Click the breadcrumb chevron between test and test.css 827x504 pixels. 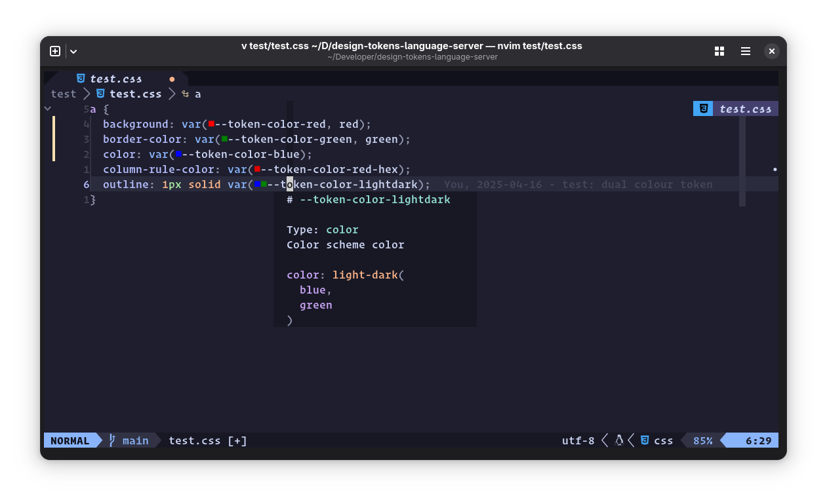click(87, 94)
